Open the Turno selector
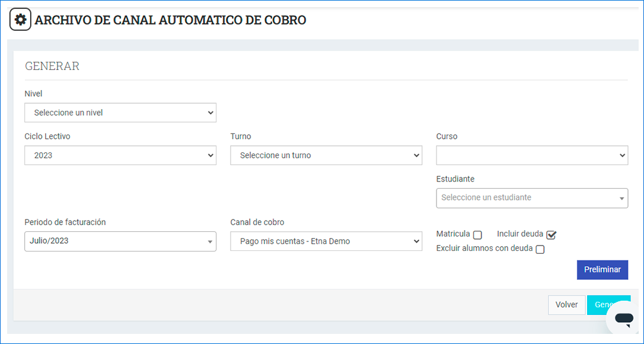The image size is (644, 344). 326,155
